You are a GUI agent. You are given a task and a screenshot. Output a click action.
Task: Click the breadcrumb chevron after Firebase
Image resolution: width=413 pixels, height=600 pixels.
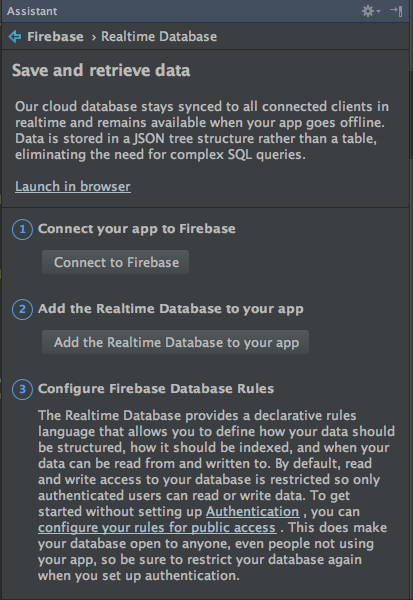pyautogui.click(x=93, y=38)
